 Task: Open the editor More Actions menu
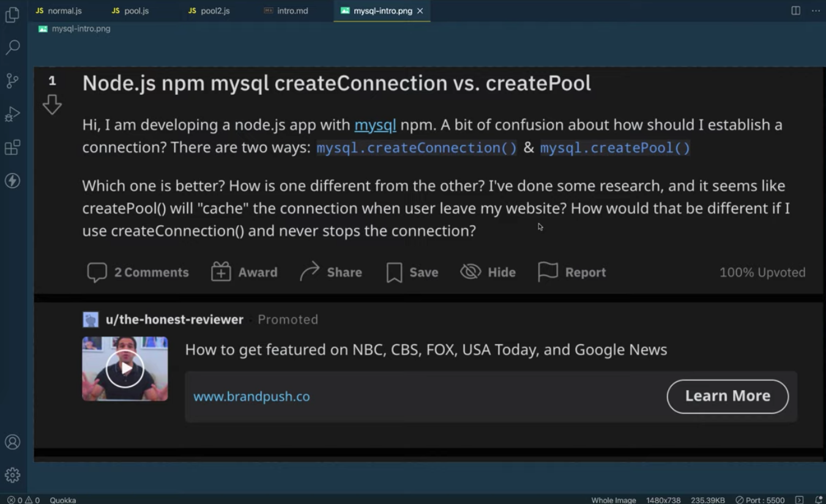(816, 10)
